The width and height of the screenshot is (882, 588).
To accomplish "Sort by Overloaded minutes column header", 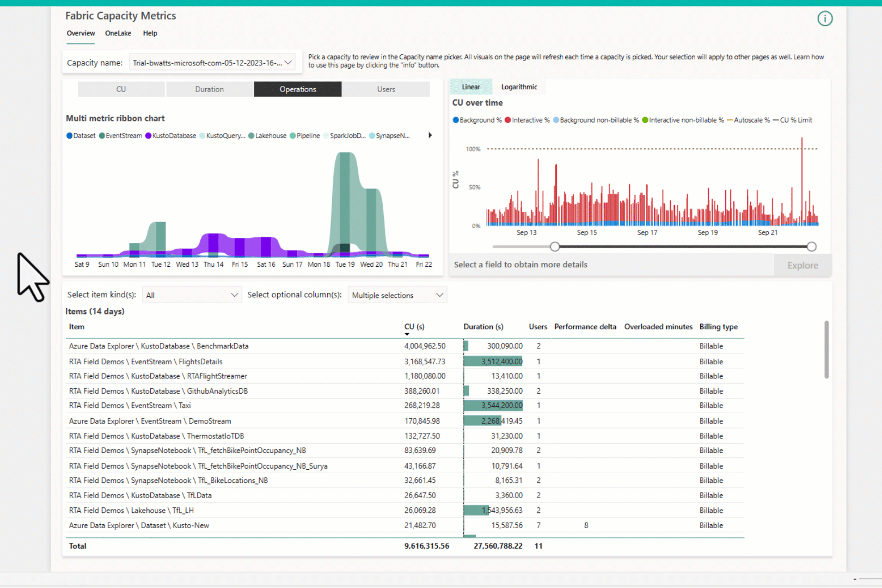I will (658, 327).
